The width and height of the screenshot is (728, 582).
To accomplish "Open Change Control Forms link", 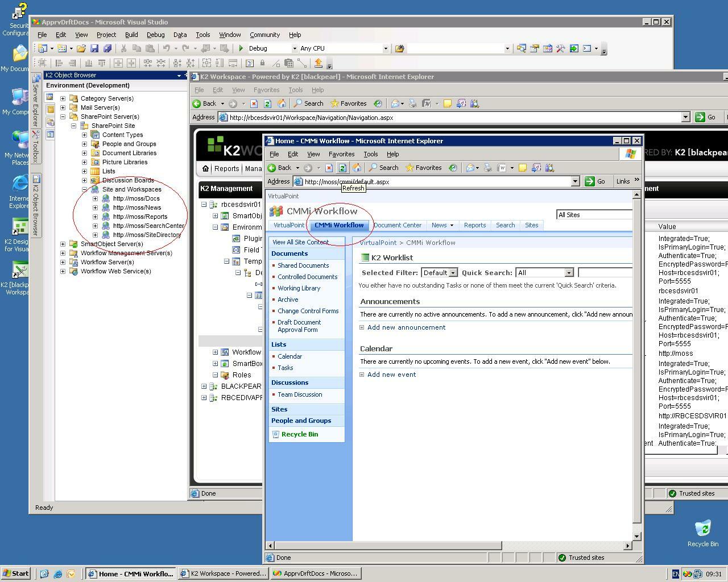I will click(x=308, y=311).
